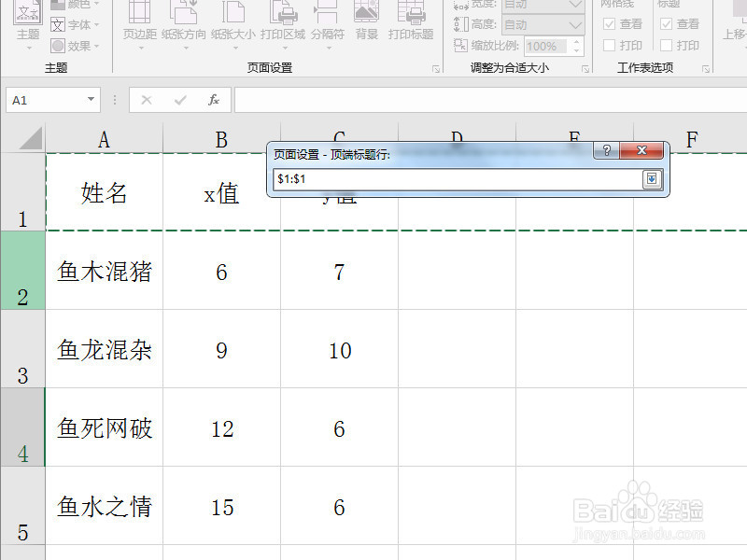This screenshot has width=747, height=560.
Task: Click cell containing 鱼水之情
Action: point(104,506)
